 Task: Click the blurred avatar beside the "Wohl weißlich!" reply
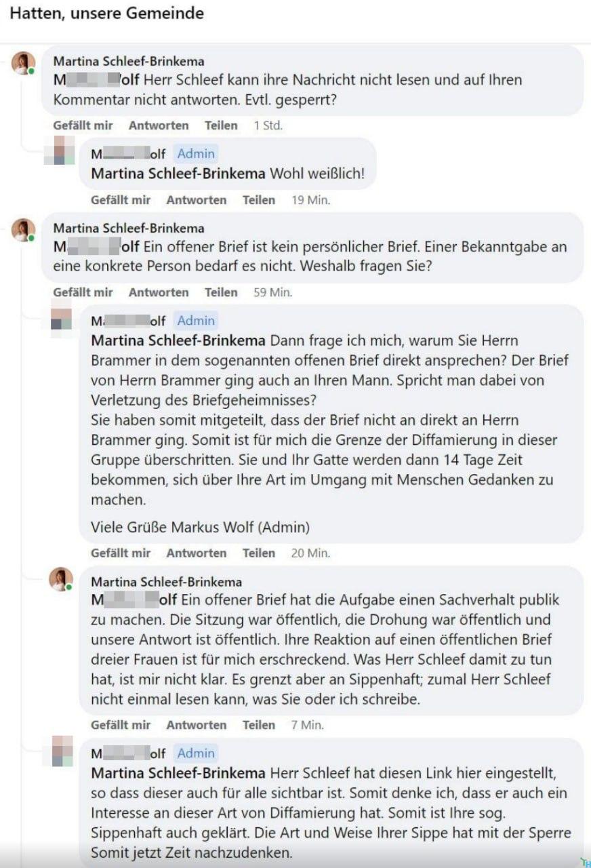click(x=64, y=151)
